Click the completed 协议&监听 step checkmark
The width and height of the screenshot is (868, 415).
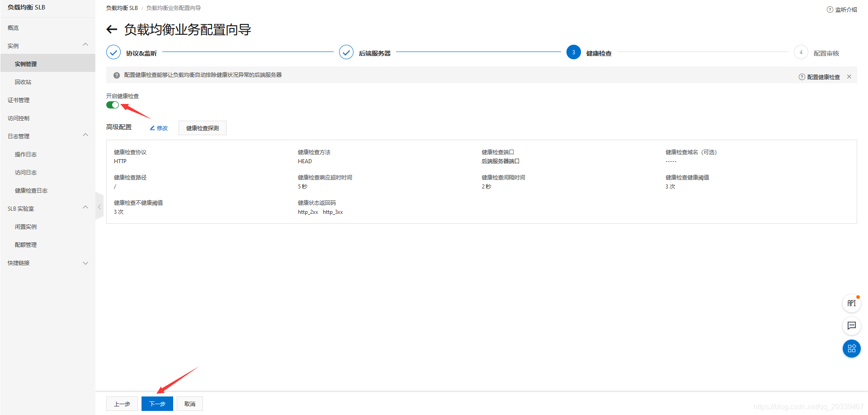(113, 52)
